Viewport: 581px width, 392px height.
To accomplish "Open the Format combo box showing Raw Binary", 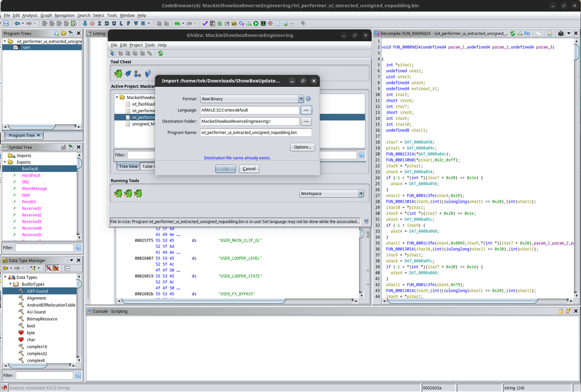I will coord(252,99).
